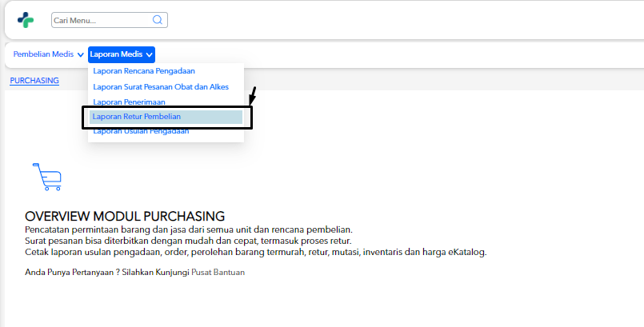Select Laporan Penerimaan menu entry
The width and height of the screenshot is (644, 327).
pyautogui.click(x=129, y=102)
